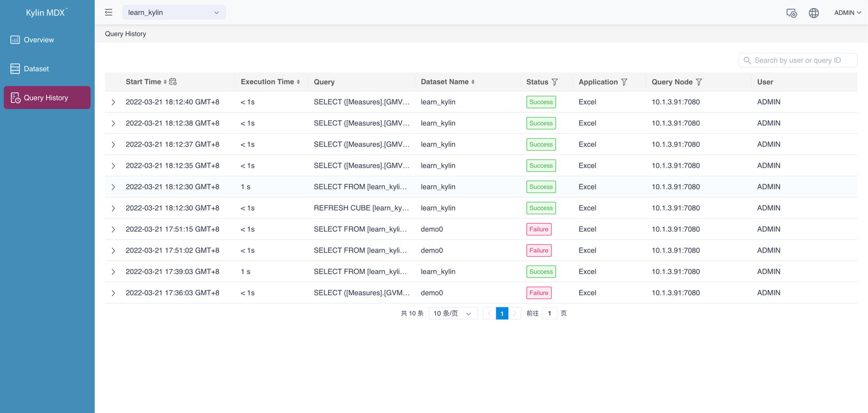Viewport: 868px width, 413px height.
Task: Click 10.1.3.91:7080 node in 18:12:38 row
Action: click(x=676, y=123)
